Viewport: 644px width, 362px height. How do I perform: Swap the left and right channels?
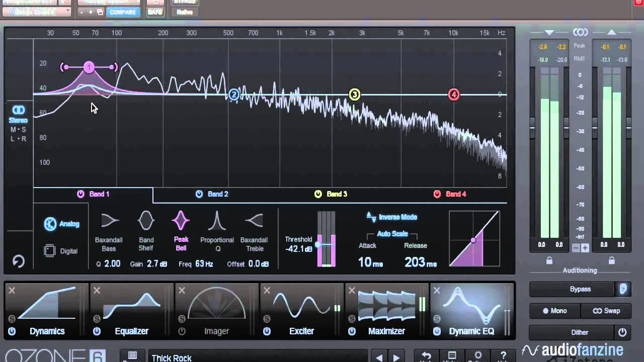pos(606,311)
